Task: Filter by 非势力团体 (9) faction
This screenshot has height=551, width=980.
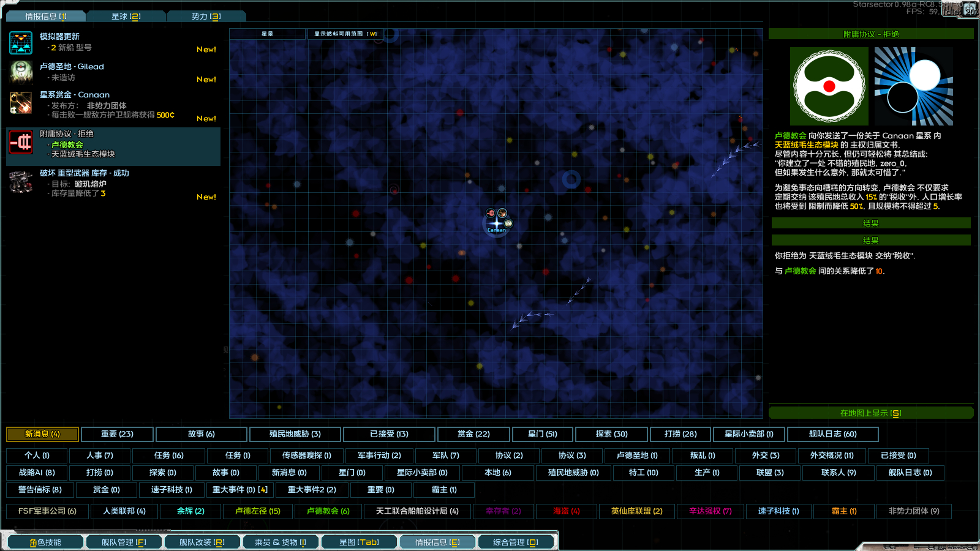Action: coord(914,511)
